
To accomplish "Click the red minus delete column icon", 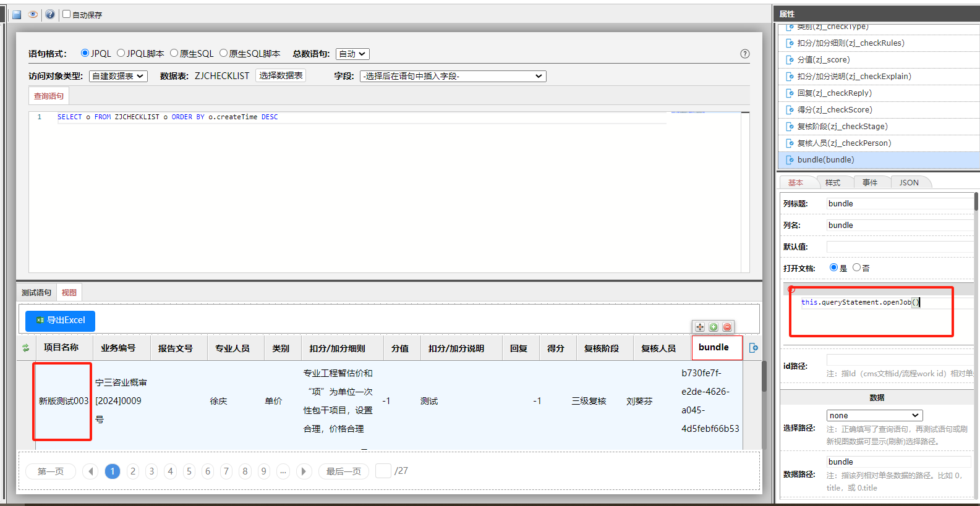I will click(x=727, y=327).
